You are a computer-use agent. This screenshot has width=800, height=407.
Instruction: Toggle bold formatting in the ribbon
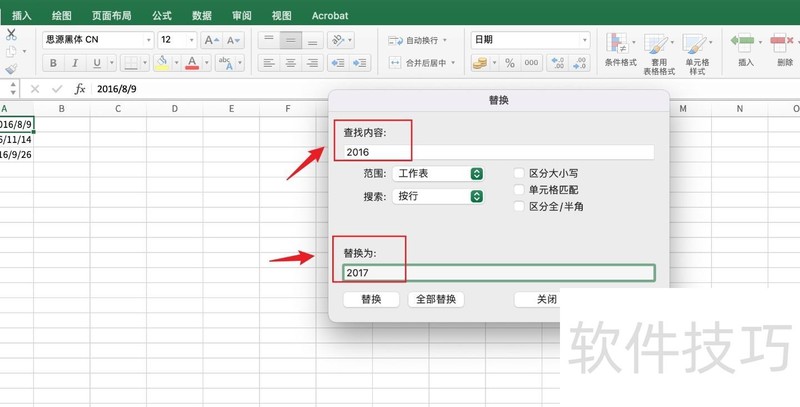(53, 63)
